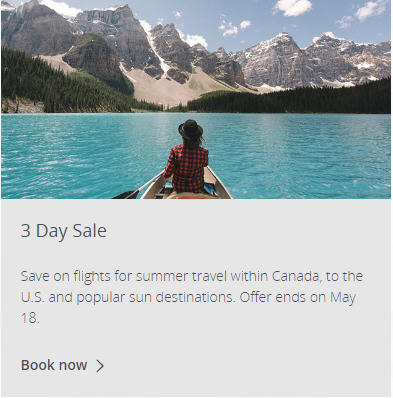Click the "U.S." text in the description
The height and width of the screenshot is (398, 393).
[x=32, y=297]
